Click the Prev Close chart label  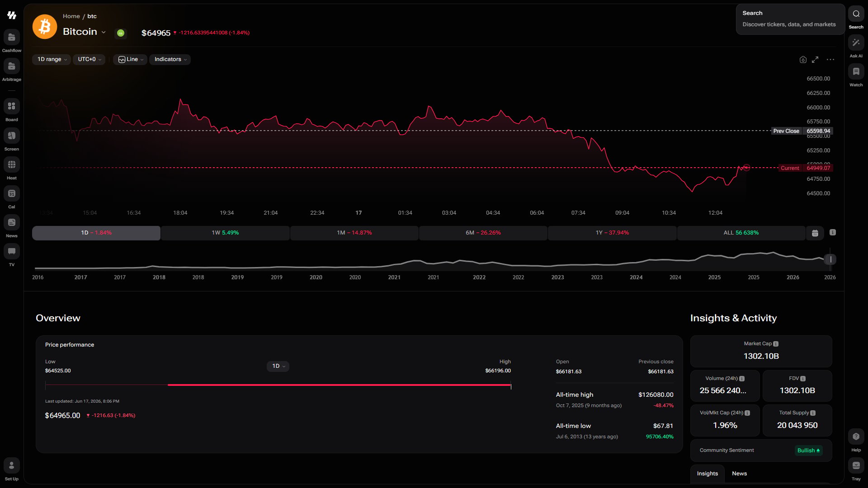point(786,131)
